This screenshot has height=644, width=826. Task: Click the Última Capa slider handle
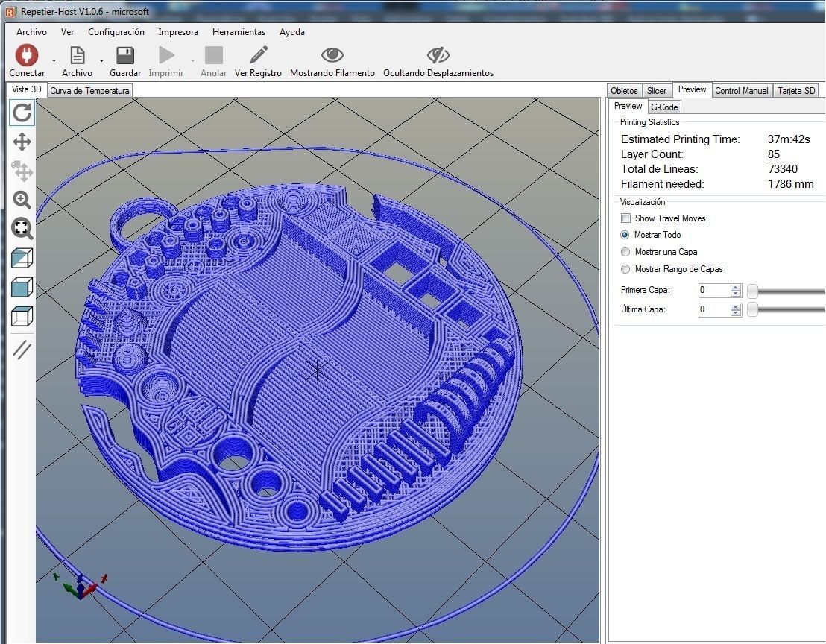click(x=753, y=309)
